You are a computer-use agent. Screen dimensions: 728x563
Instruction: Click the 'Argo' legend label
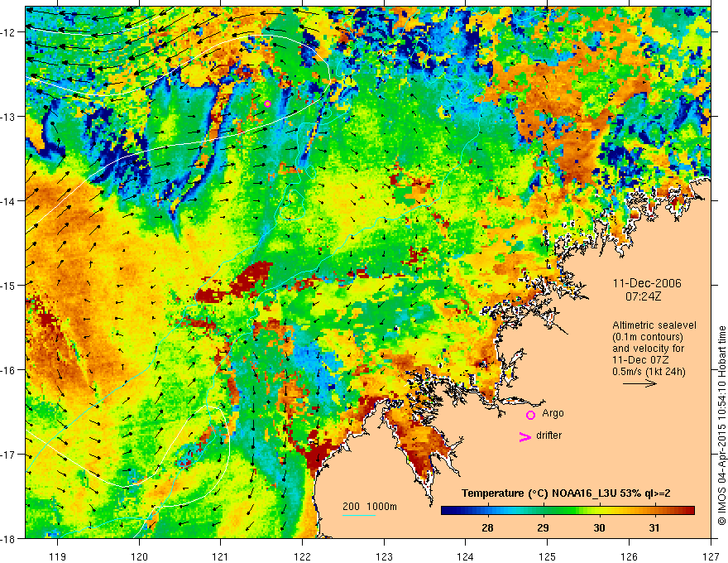(553, 413)
